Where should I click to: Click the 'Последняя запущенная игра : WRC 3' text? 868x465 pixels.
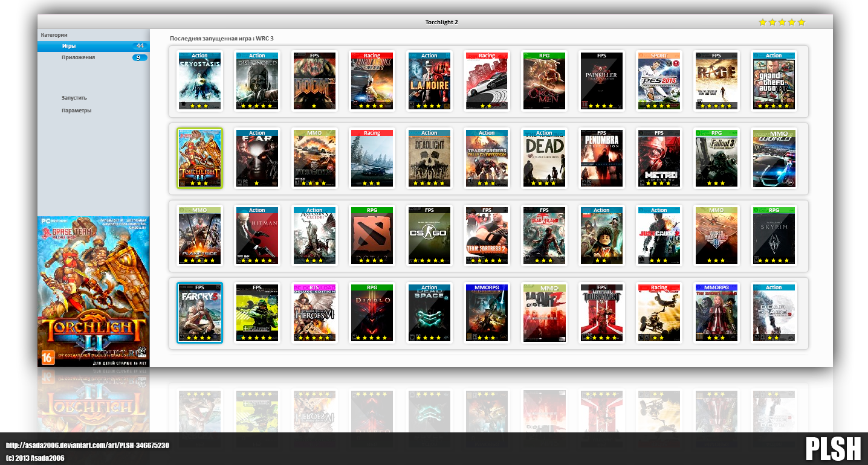click(222, 38)
